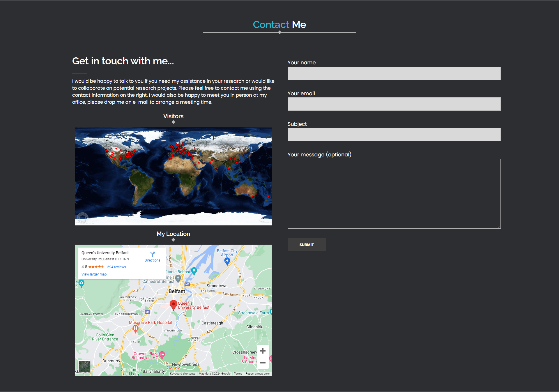Open View larger map link
Screen dimensions: 559x392
[94, 274]
